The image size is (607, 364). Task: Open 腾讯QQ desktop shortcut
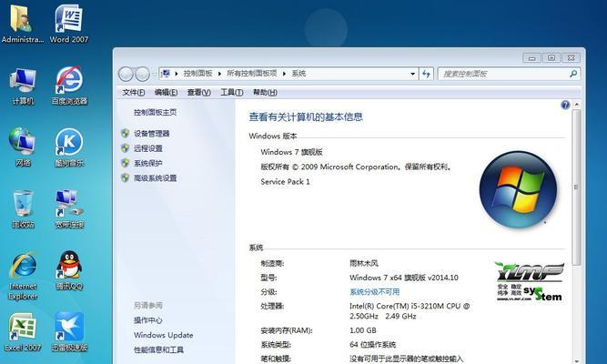[69, 271]
